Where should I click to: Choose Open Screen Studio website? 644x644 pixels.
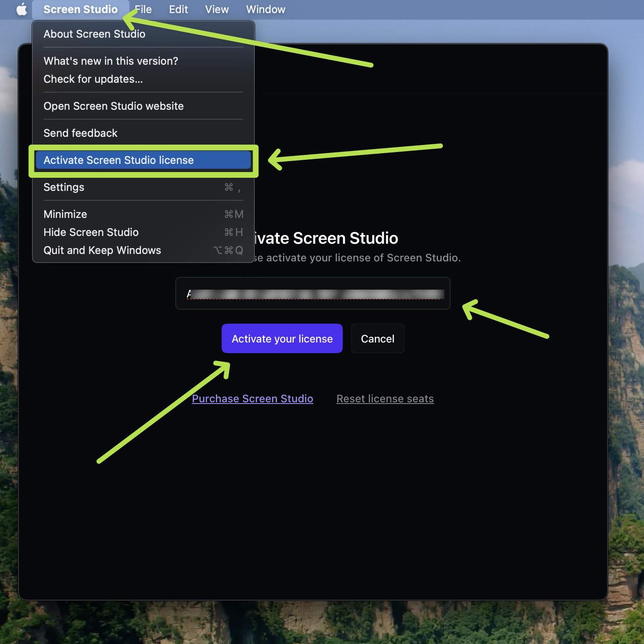(x=113, y=106)
